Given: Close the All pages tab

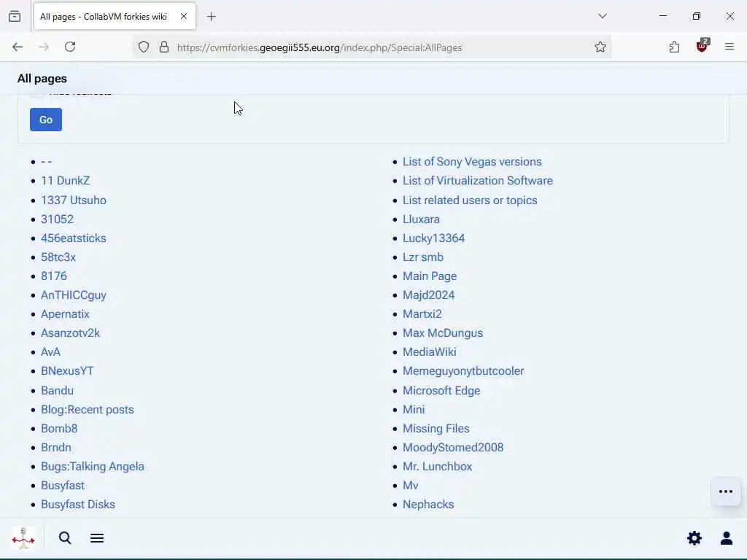Looking at the screenshot, I should [x=184, y=16].
